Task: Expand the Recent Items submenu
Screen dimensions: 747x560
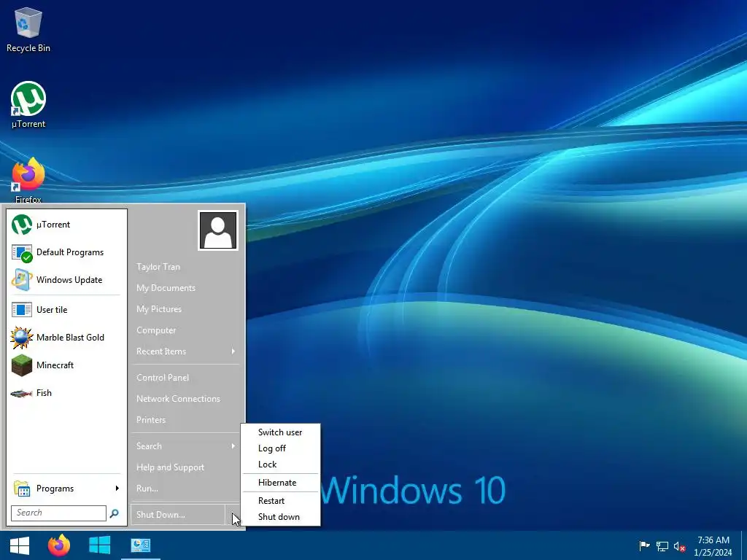Action: 185,351
